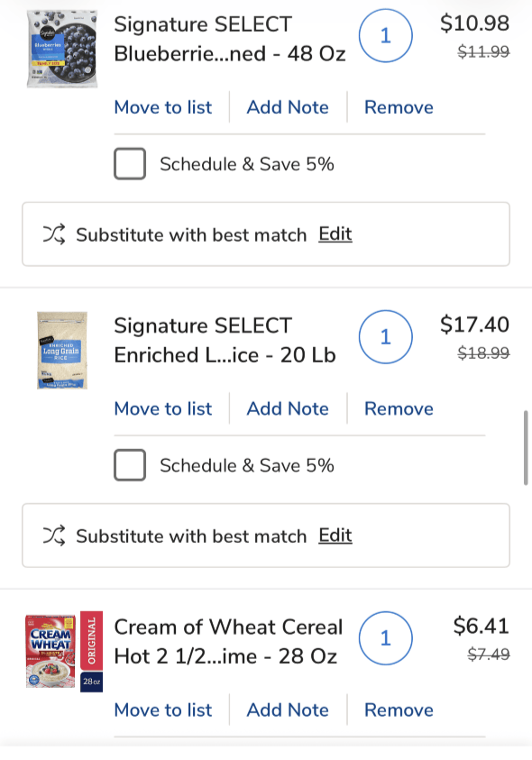Open the Cream of Wheat product image
Screen dimensions: 532x760
[64, 652]
